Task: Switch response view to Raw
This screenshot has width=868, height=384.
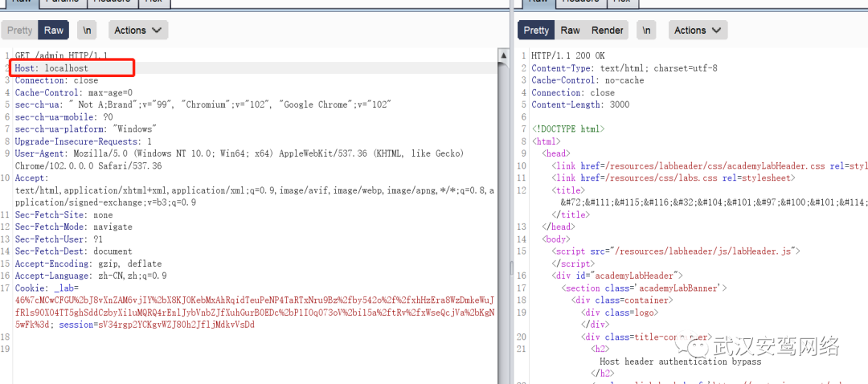Action: pos(570,31)
